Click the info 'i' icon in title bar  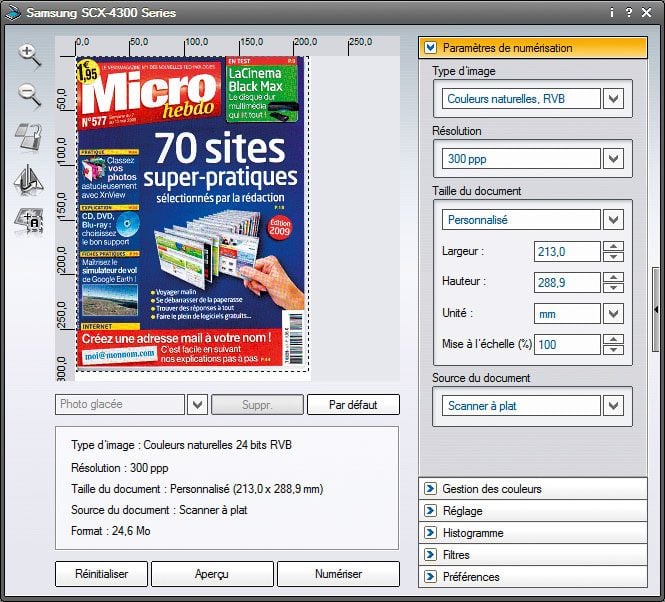pyautogui.click(x=611, y=13)
